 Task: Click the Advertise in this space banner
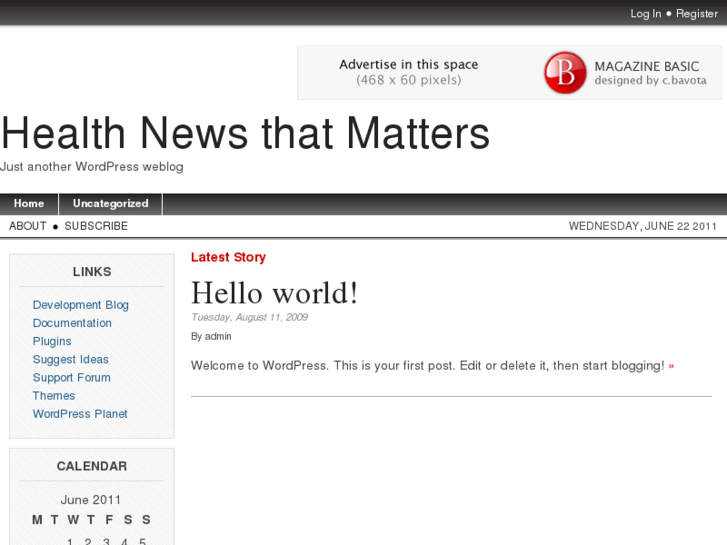coord(409,72)
